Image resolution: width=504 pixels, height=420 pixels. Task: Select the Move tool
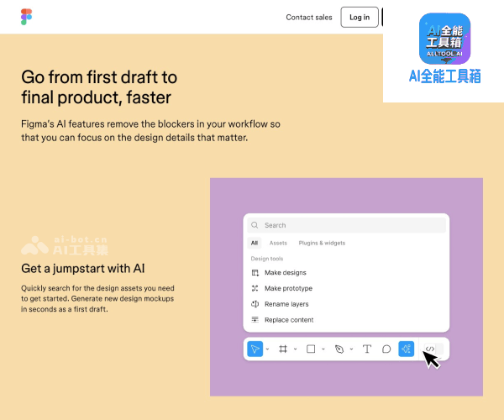[255, 349]
